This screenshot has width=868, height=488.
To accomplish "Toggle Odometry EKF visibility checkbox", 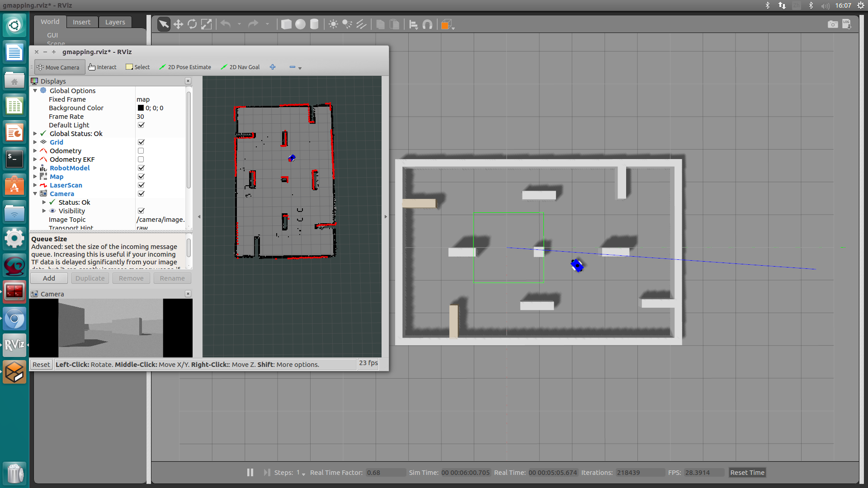I will [x=142, y=159].
